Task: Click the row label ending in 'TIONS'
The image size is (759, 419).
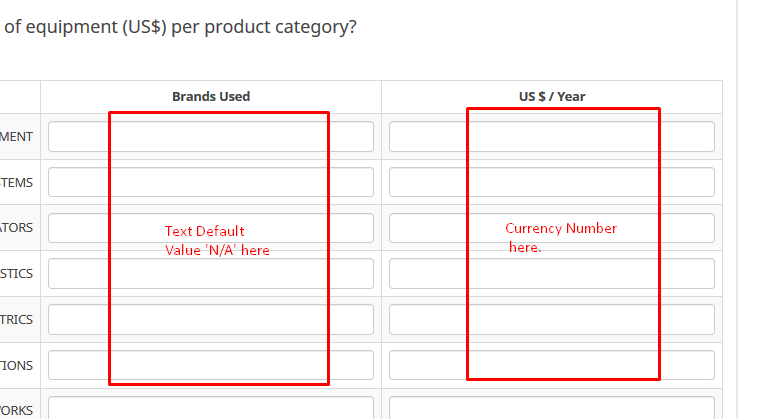Action: pos(17,366)
